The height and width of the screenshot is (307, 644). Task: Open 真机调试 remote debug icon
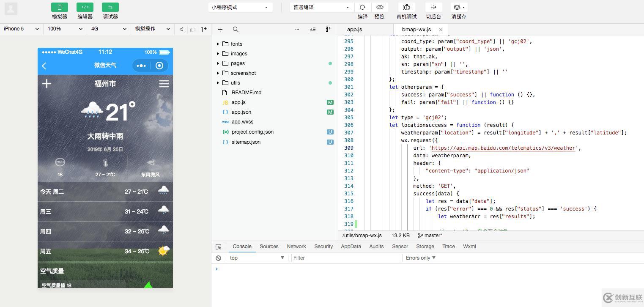(x=406, y=7)
